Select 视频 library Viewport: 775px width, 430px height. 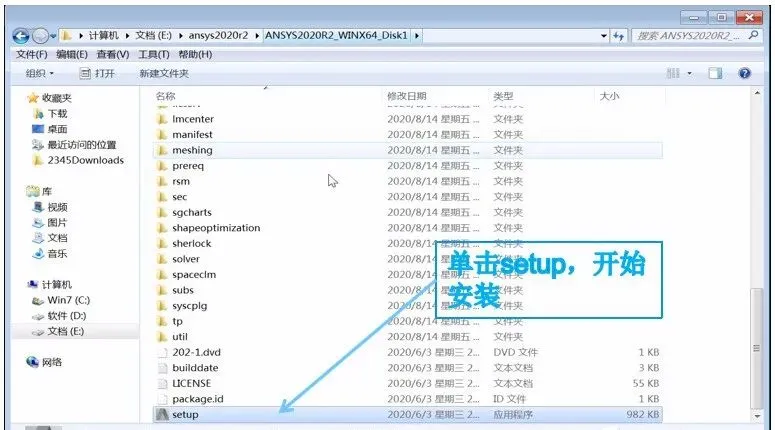[50, 207]
